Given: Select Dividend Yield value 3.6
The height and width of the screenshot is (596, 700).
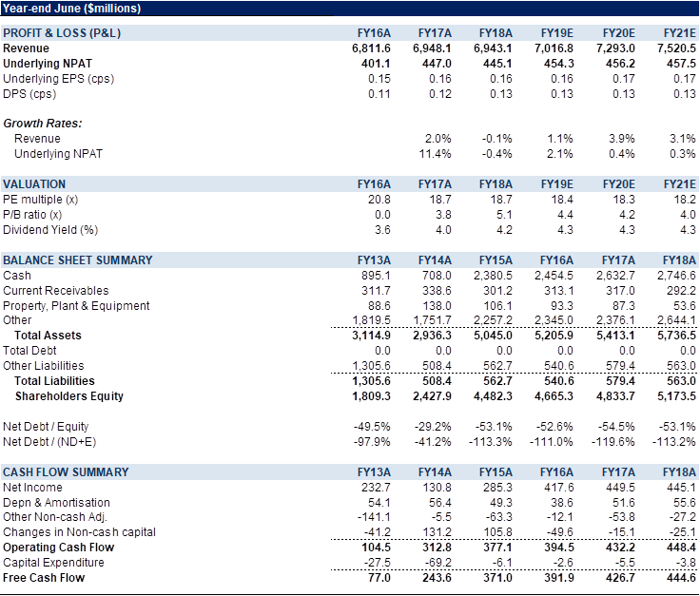Looking at the screenshot, I should tap(382, 230).
